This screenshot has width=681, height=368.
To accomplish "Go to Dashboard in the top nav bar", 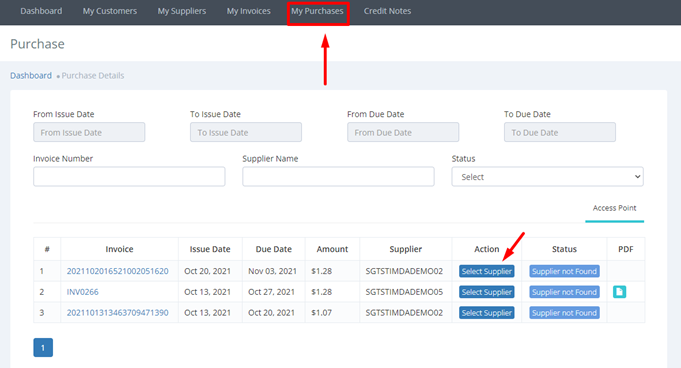I will [41, 11].
